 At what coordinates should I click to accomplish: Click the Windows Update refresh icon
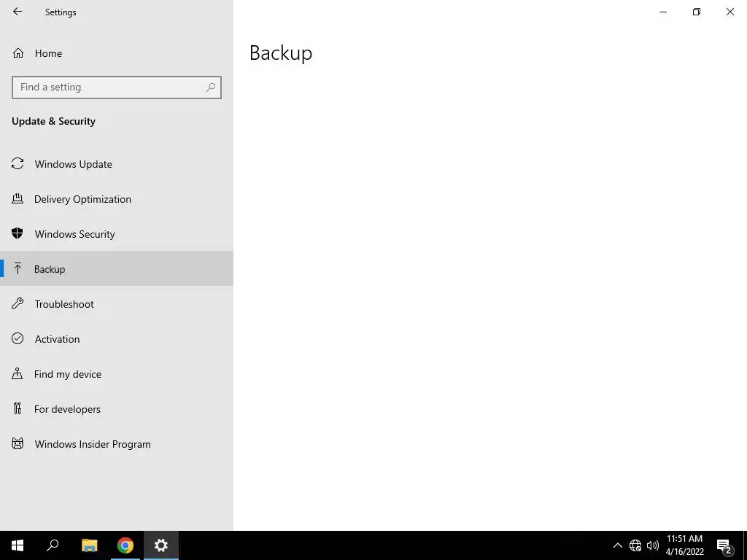click(18, 164)
